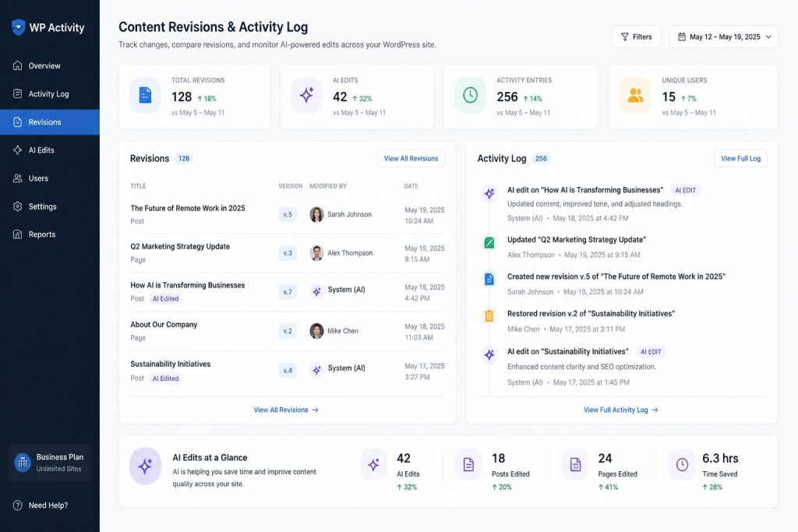Click the AI Edited tag under Sustainability Initiatives
The image size is (798, 532).
[165, 379]
